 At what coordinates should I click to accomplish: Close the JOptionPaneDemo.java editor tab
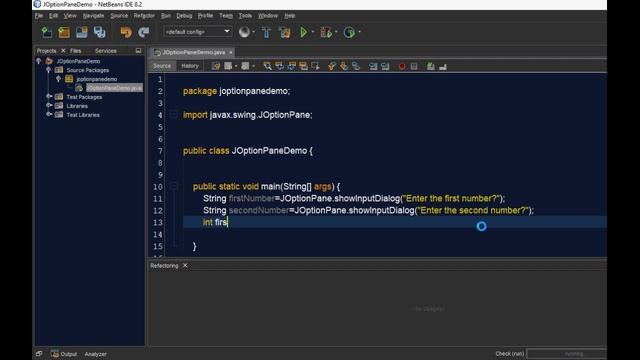pos(231,52)
